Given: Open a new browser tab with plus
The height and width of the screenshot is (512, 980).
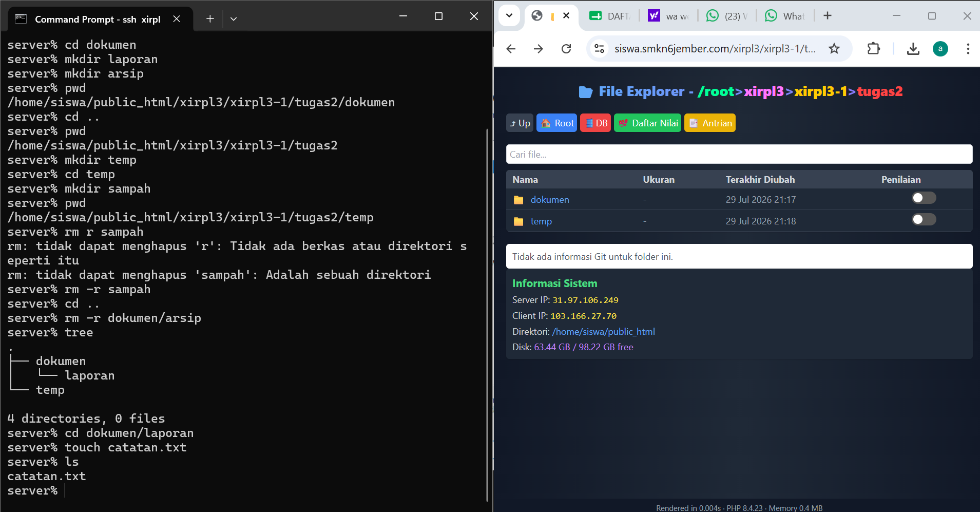Looking at the screenshot, I should pyautogui.click(x=828, y=16).
